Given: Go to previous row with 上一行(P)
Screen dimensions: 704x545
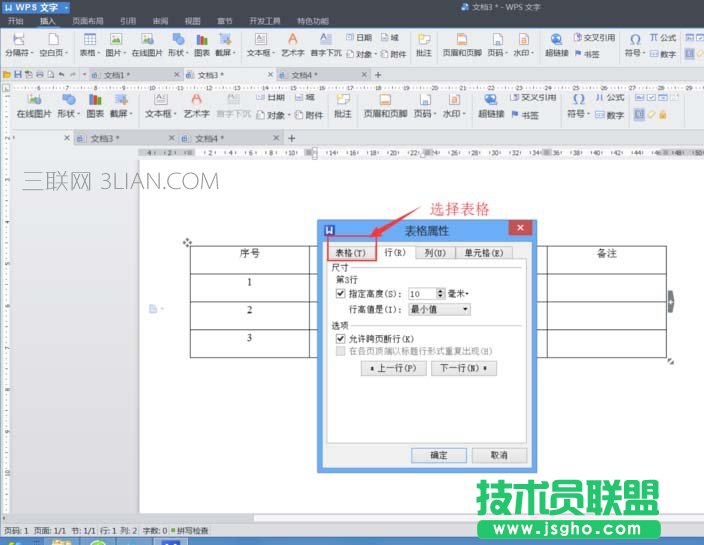Looking at the screenshot, I should click(x=393, y=368).
